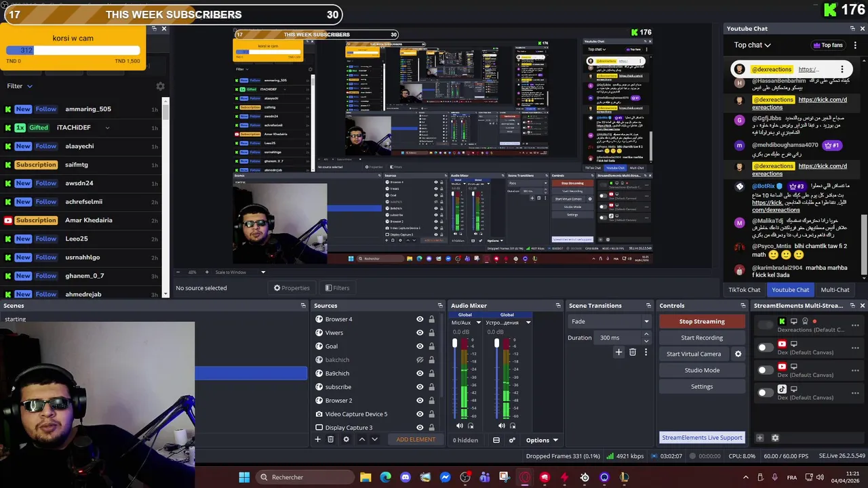
Task: Increase transition duration with up stepper
Action: [646, 334]
